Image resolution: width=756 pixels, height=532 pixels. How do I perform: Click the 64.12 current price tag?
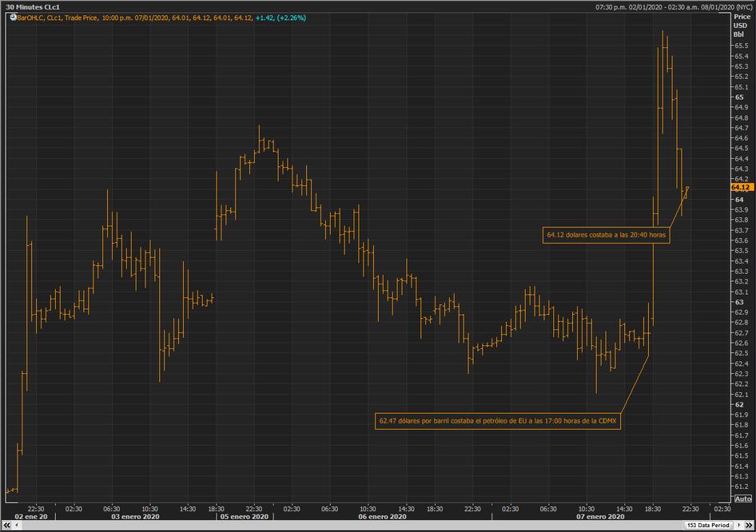tap(741, 187)
